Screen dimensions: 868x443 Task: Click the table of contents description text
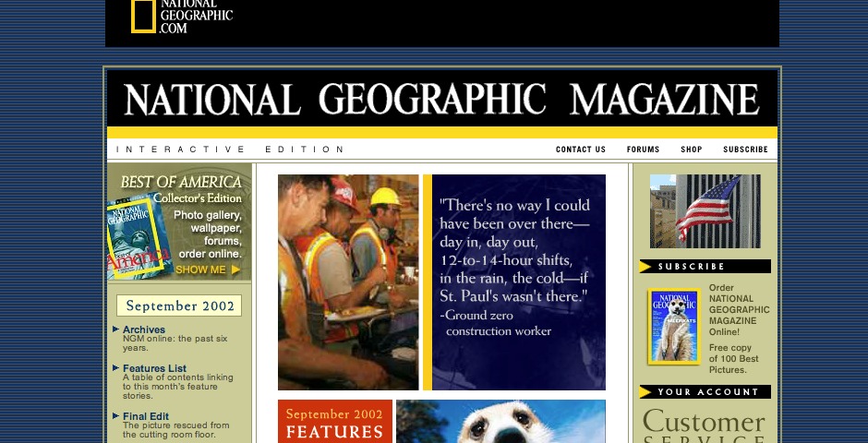pos(177,387)
